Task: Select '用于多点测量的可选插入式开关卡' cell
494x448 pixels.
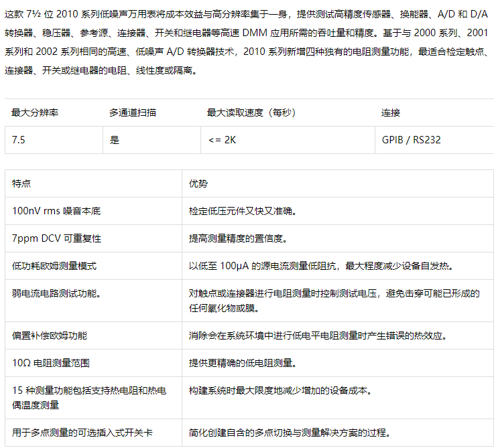Action: (94, 433)
